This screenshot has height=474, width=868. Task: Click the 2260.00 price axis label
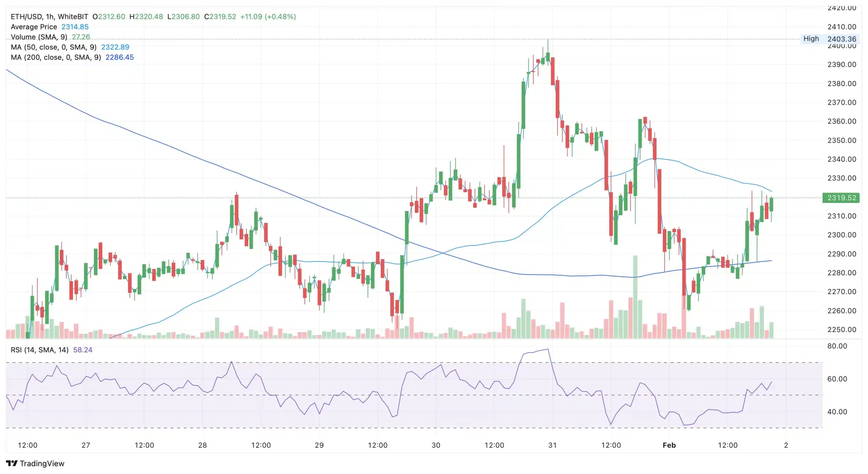[x=842, y=311]
